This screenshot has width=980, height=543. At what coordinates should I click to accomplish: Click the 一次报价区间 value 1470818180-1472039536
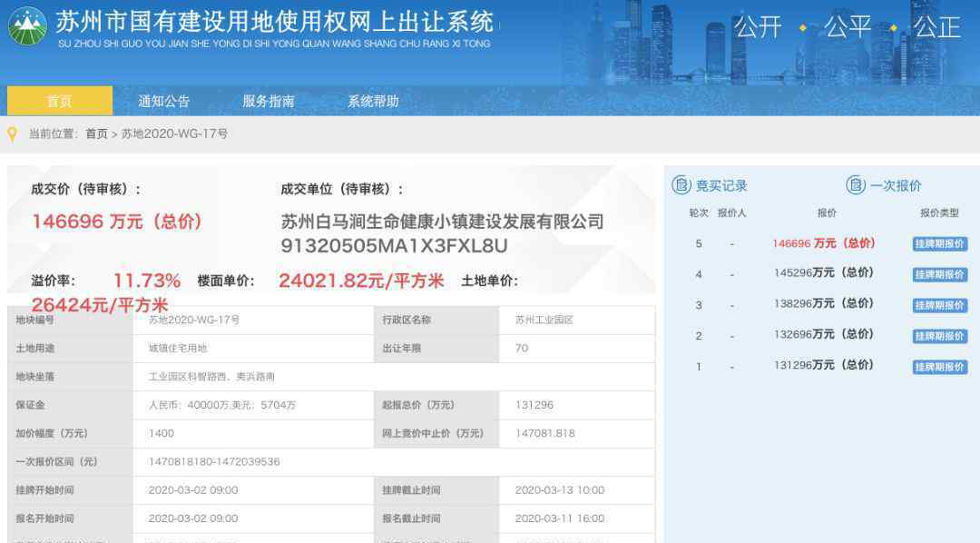(214, 462)
